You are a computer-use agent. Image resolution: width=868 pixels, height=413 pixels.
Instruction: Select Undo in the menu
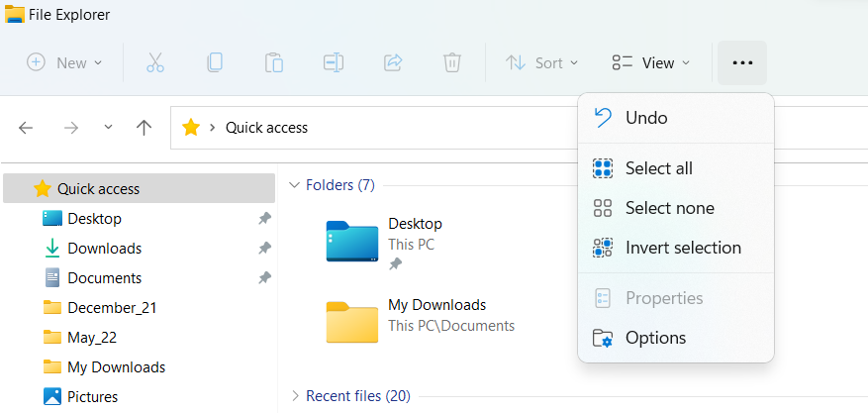[x=646, y=118]
